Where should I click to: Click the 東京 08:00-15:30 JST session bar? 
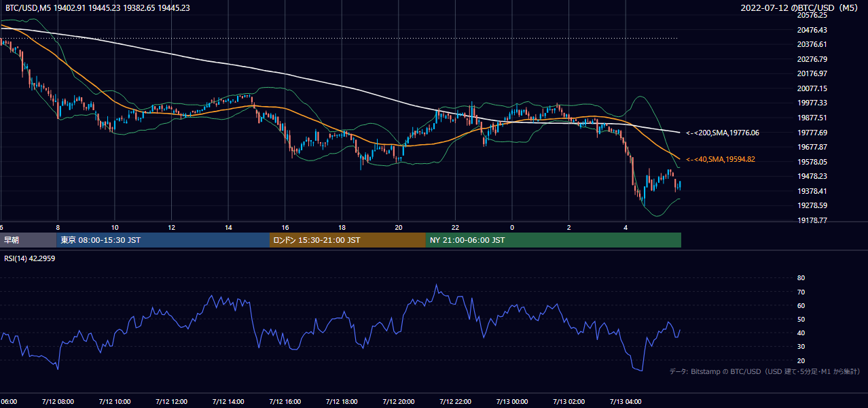tap(163, 240)
